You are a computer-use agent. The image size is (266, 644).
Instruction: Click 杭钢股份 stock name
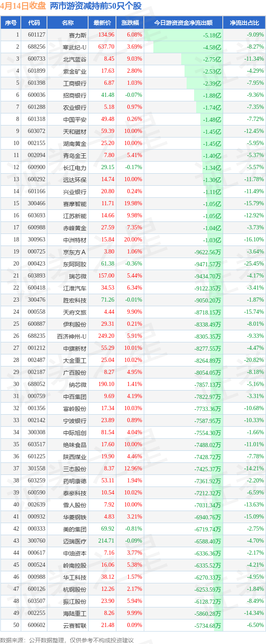(x=75, y=590)
